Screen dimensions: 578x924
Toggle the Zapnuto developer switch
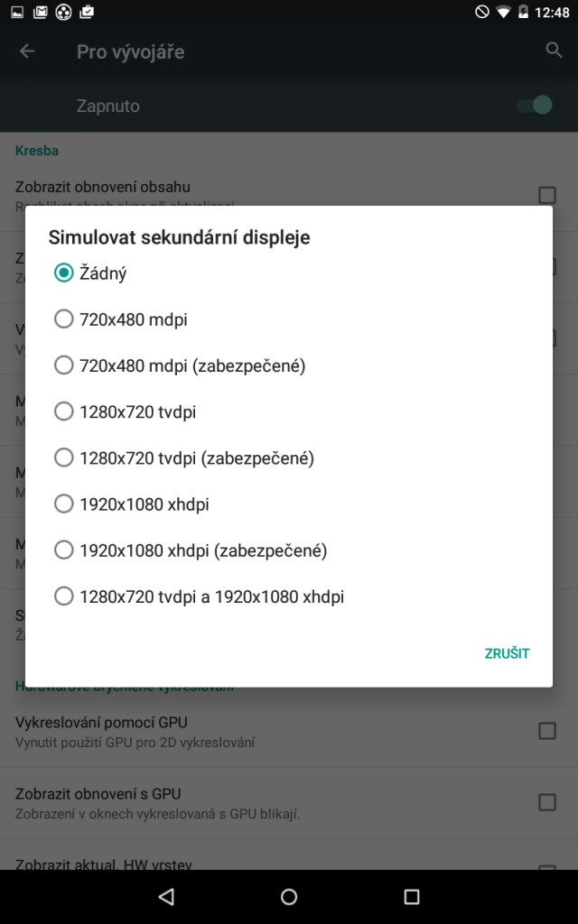coord(535,106)
